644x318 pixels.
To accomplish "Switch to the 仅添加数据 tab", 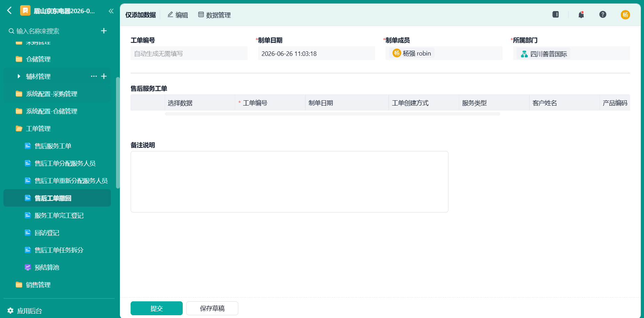I will [x=141, y=15].
